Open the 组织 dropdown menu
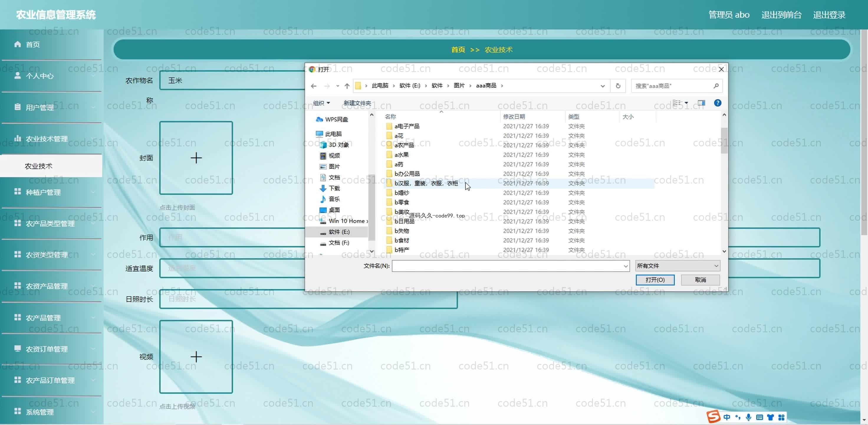The height and width of the screenshot is (425, 868). [x=321, y=103]
